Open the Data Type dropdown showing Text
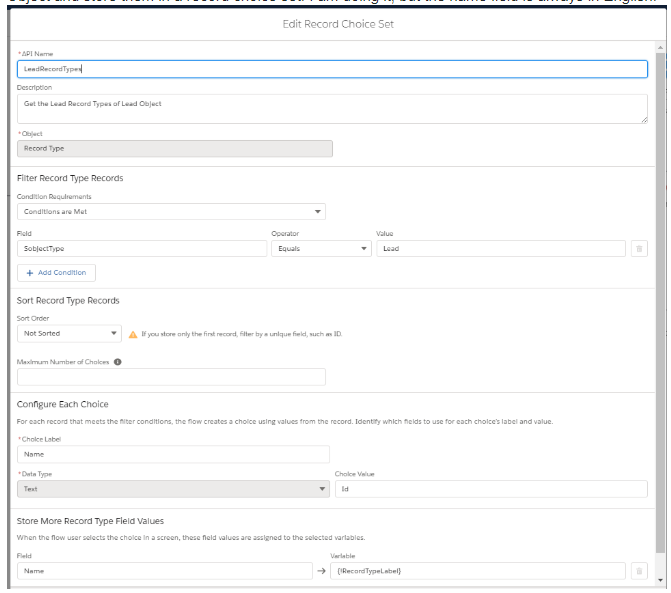This screenshot has width=671, height=593. tap(173, 489)
